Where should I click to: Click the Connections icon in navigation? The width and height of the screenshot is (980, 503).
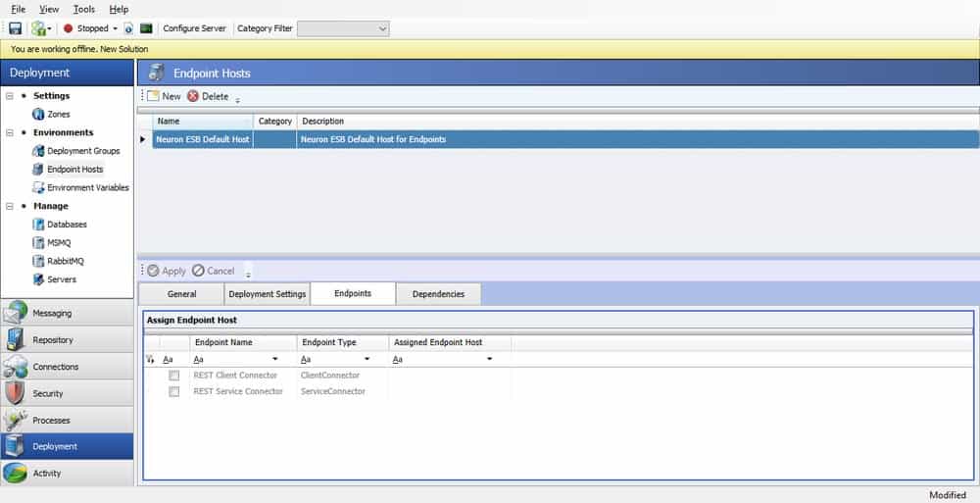pyautogui.click(x=15, y=367)
